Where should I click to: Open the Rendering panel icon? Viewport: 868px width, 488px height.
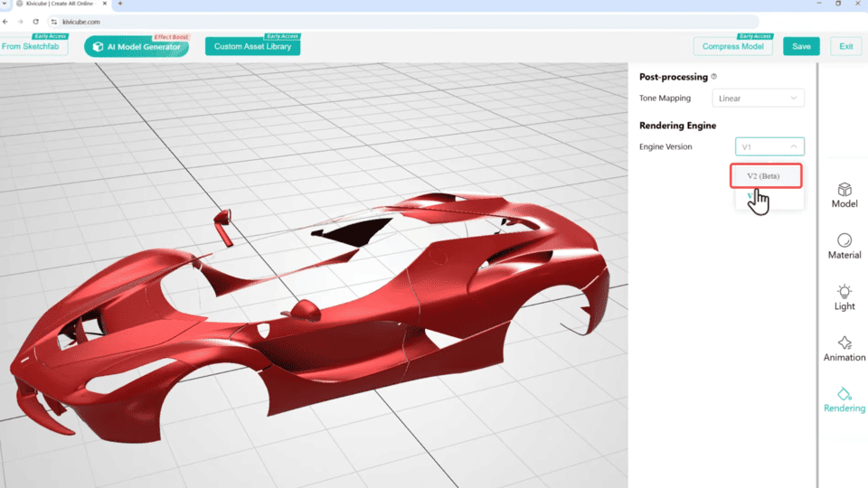pyautogui.click(x=844, y=399)
